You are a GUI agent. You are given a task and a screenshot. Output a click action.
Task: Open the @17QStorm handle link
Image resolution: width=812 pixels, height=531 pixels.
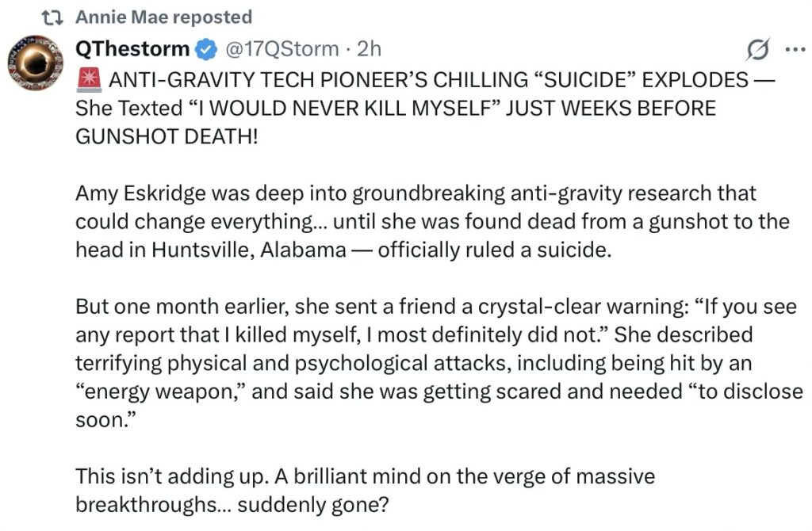(282, 49)
